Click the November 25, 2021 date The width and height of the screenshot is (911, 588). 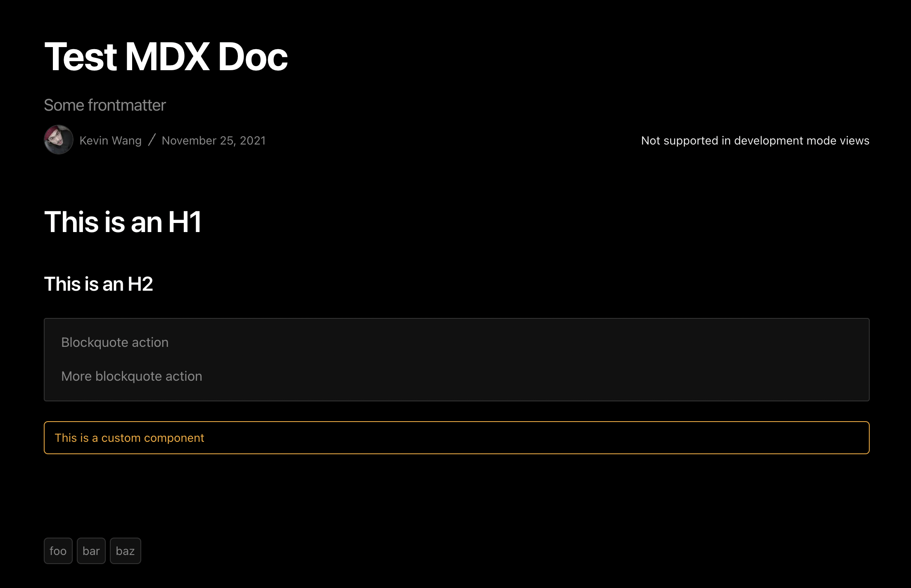[x=214, y=141]
